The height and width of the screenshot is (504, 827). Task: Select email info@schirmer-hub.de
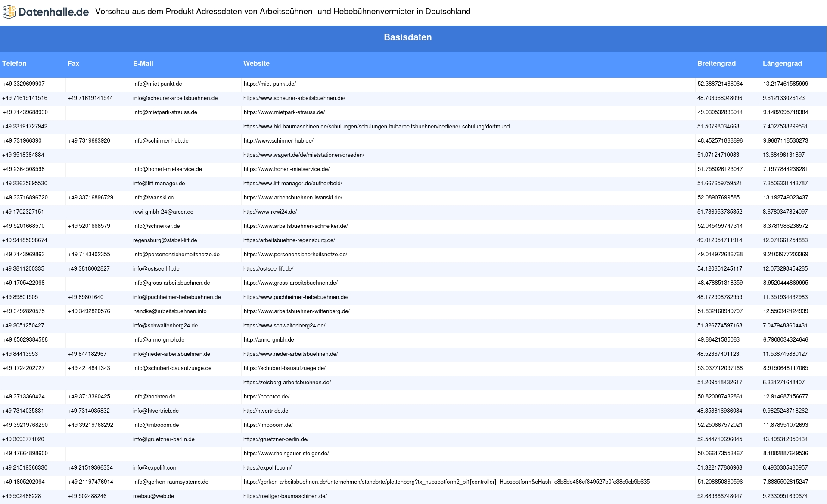pyautogui.click(x=161, y=141)
